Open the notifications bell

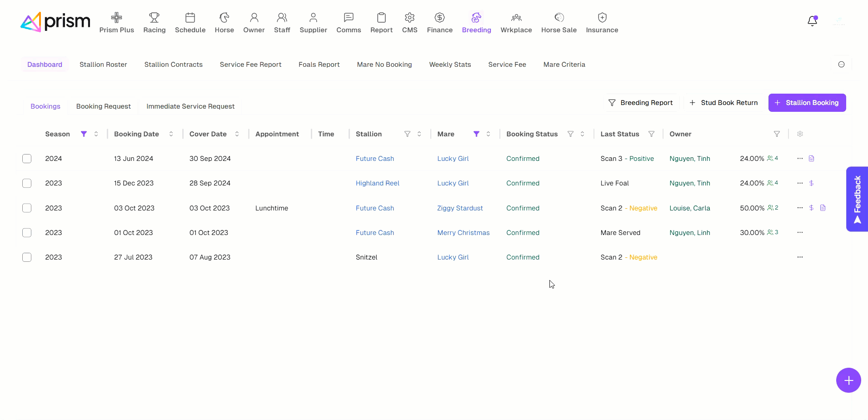812,21
